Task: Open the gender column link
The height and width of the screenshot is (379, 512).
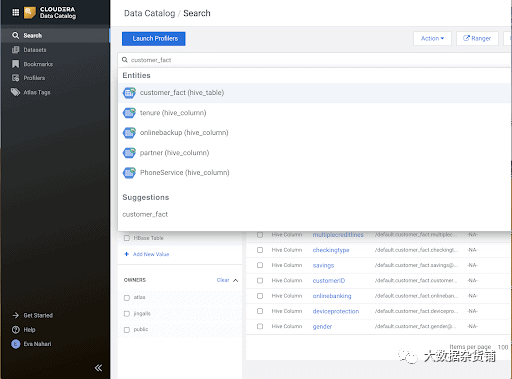Action: [322, 326]
